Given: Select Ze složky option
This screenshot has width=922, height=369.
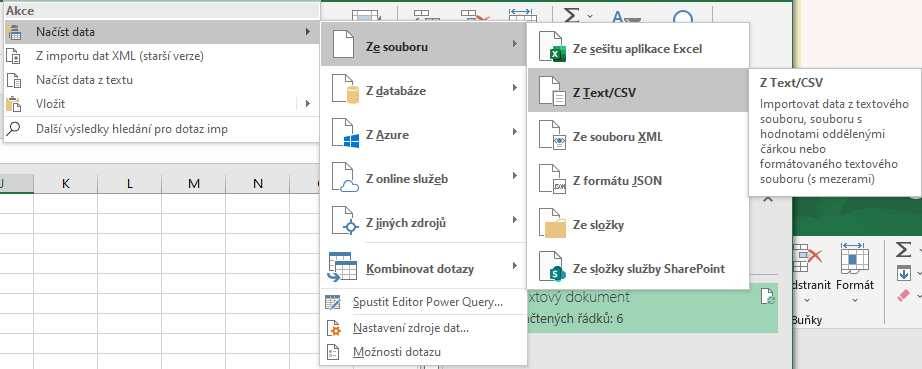Looking at the screenshot, I should click(x=638, y=224).
